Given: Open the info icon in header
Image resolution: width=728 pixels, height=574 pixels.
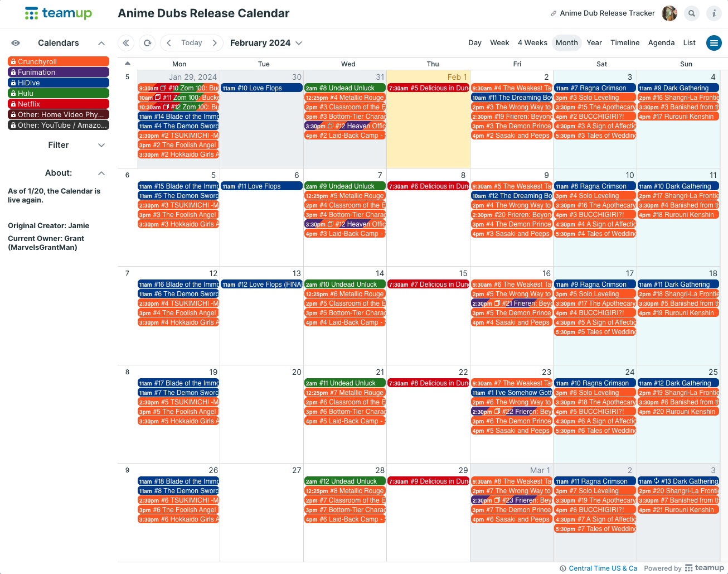Looking at the screenshot, I should coord(714,13).
